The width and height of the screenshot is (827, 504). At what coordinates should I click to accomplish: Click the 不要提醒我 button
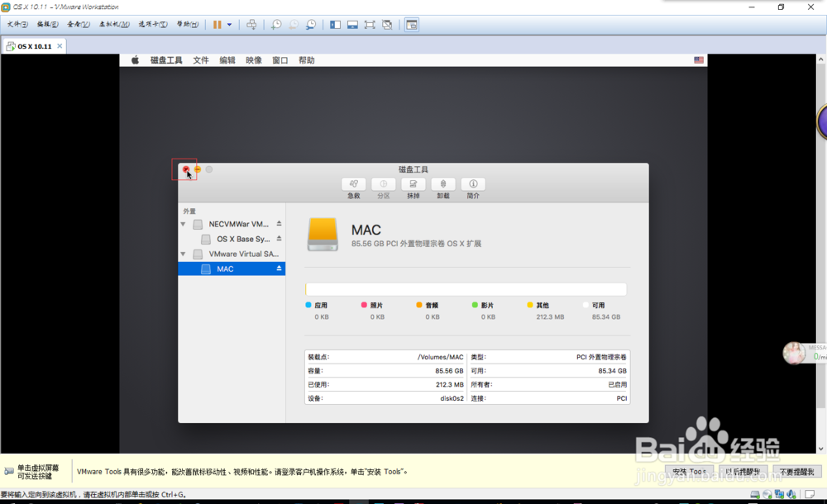[797, 471]
